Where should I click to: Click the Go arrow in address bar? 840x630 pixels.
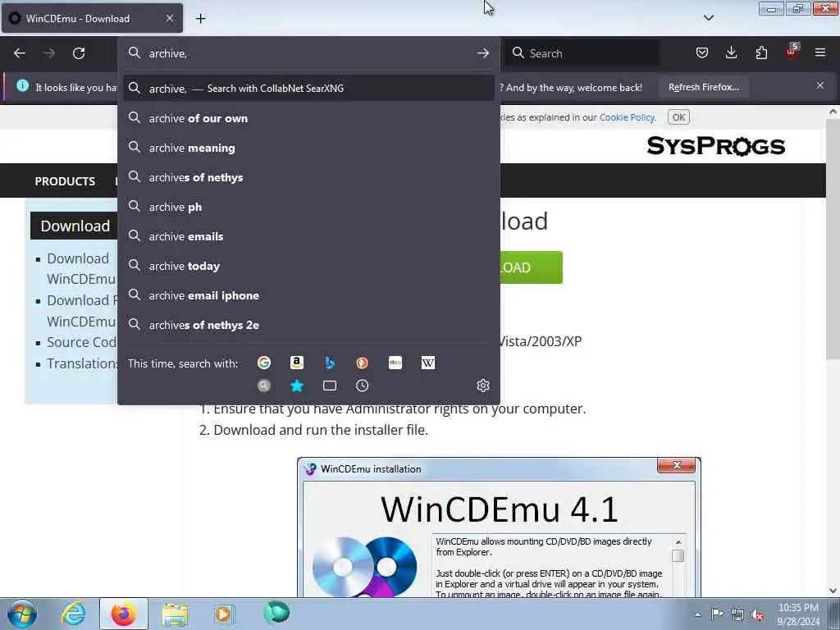pos(482,53)
